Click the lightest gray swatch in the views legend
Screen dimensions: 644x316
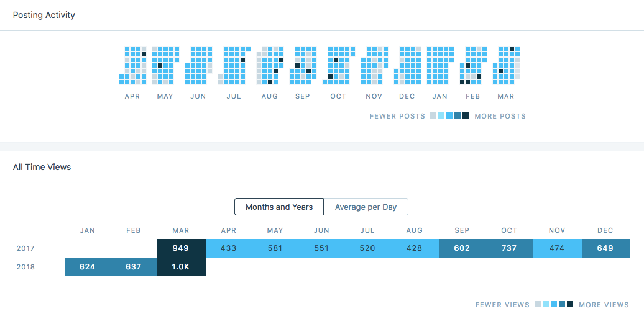[x=538, y=305]
